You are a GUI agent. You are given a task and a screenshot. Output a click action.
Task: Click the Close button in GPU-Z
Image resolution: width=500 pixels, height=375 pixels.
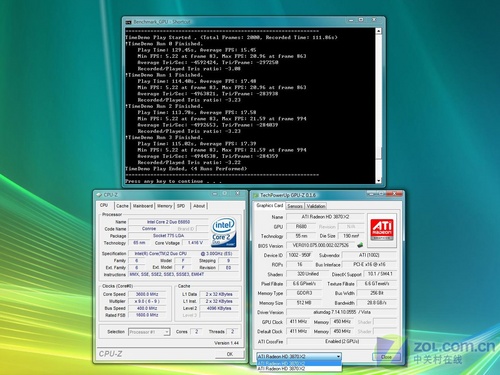click(386, 357)
